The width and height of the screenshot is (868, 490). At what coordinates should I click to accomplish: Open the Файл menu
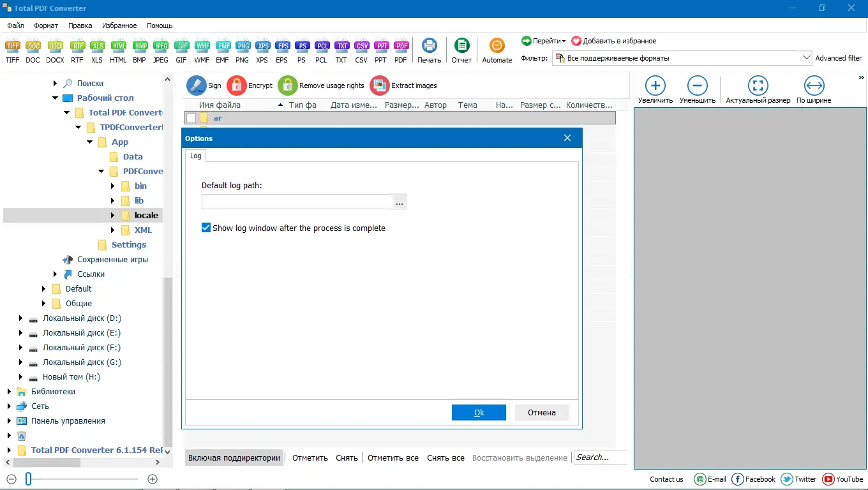[16, 26]
